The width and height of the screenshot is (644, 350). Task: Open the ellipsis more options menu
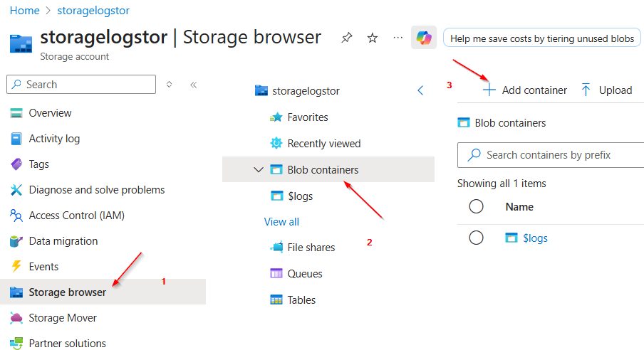398,38
